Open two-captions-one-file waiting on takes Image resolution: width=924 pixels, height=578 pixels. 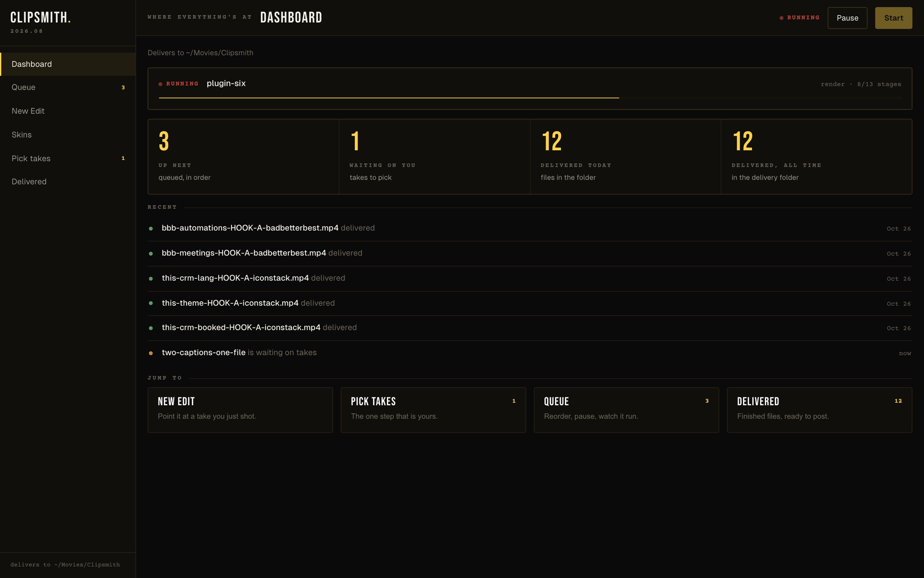530,353
